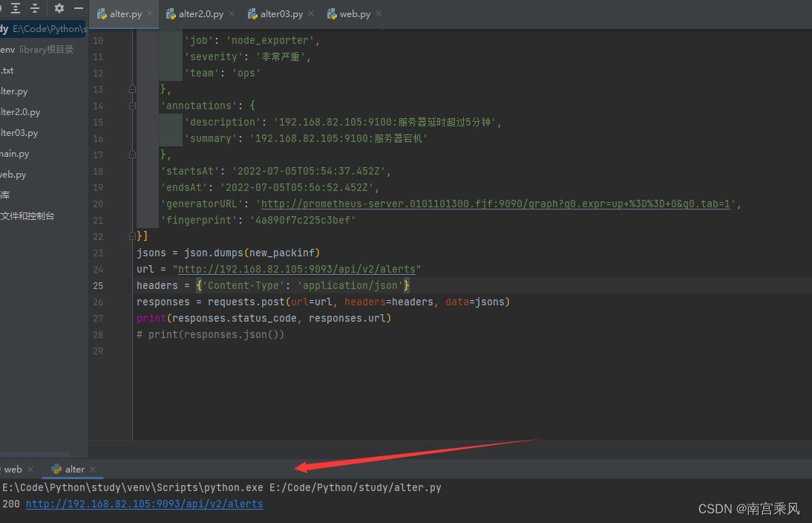Open the alerts URL in run console output

coord(145,504)
